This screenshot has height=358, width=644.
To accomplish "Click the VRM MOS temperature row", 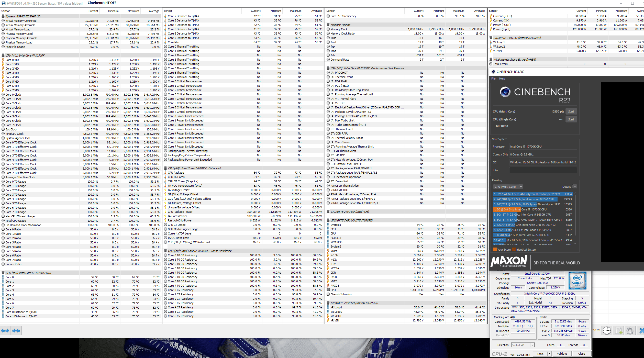I will (x=406, y=242).
